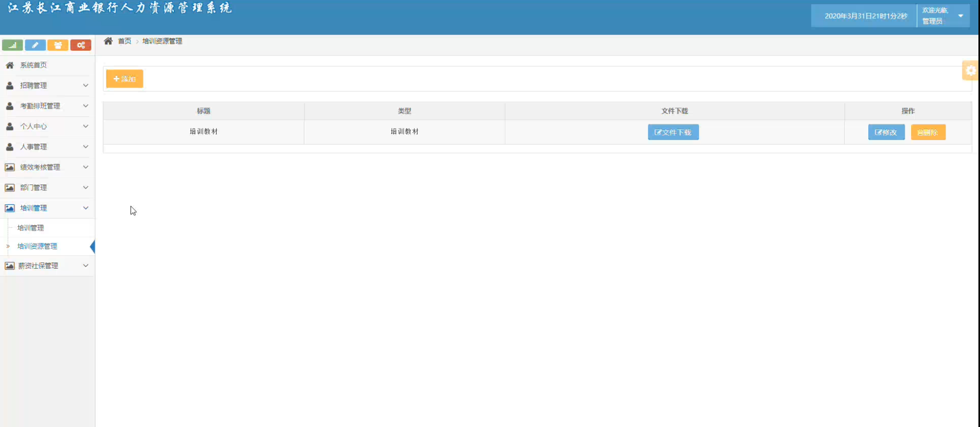Click the picture icon beside parent 培训管理
Screen dimensions: 980x427
tap(9, 208)
